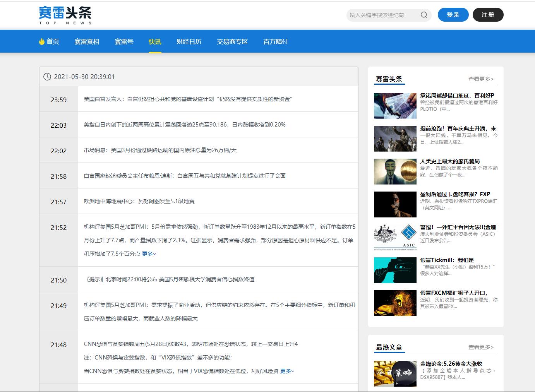Click the 百万赔付 menu entry
Screen dimensions: 535x392
point(275,41)
